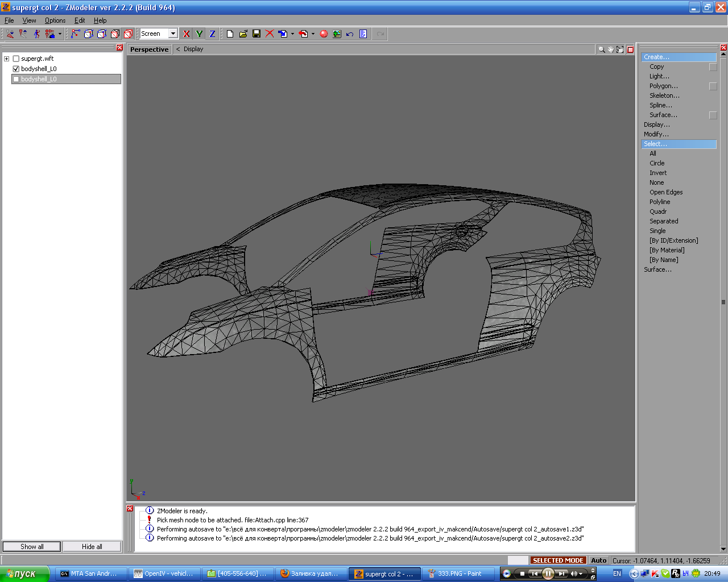Open a file with the folder icon
The width and height of the screenshot is (728, 582).
[243, 34]
